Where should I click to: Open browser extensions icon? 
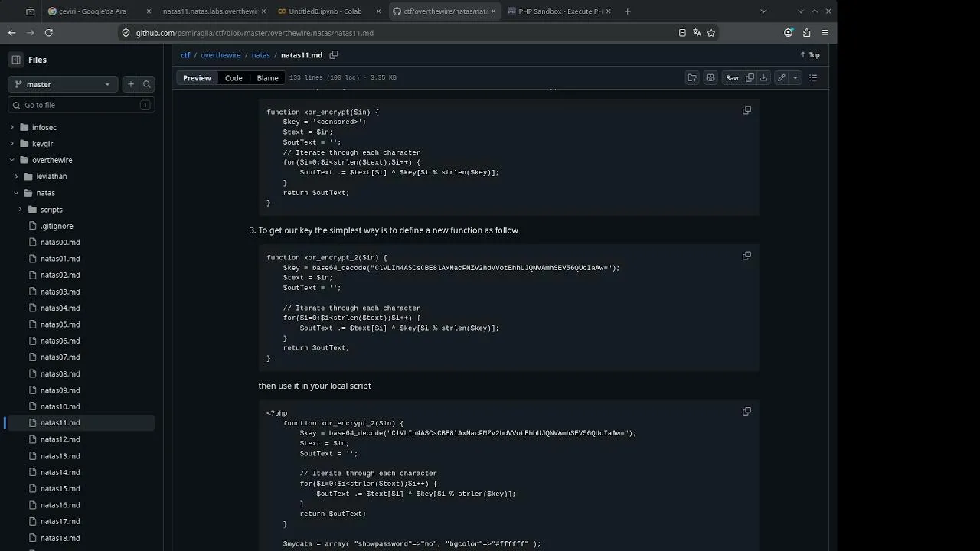click(806, 33)
